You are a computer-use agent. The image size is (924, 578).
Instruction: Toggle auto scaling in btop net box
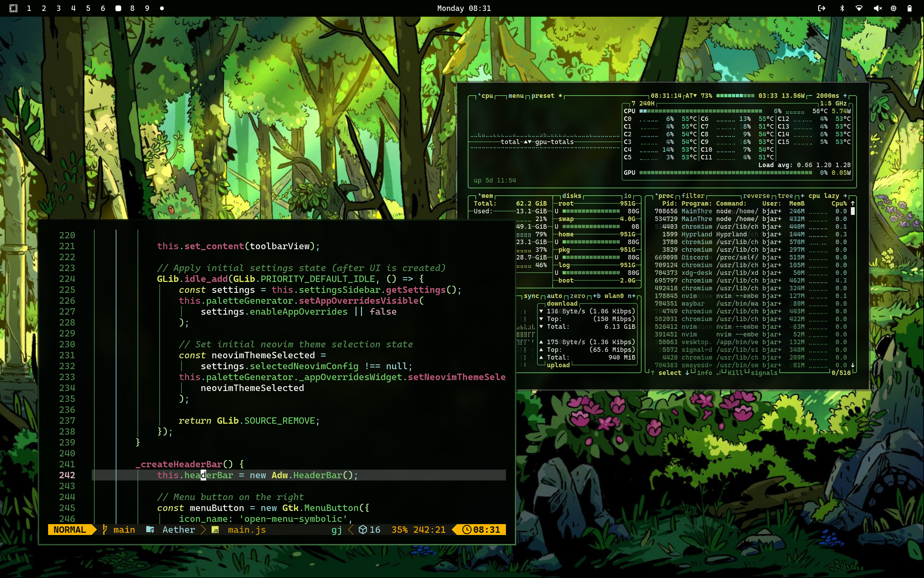point(554,296)
